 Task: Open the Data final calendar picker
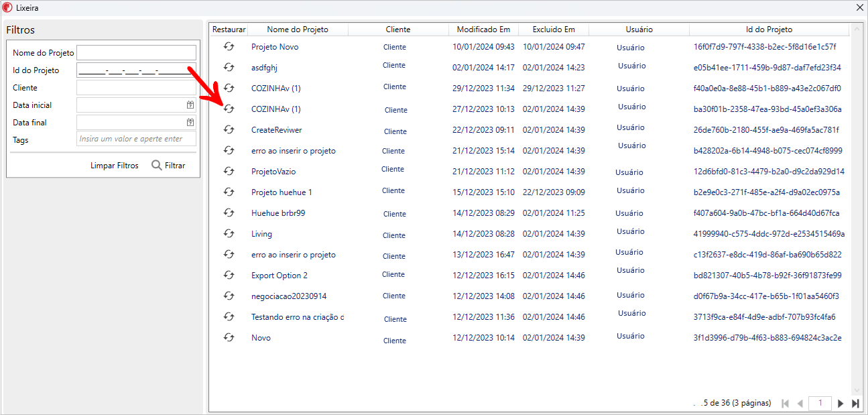[x=190, y=122]
